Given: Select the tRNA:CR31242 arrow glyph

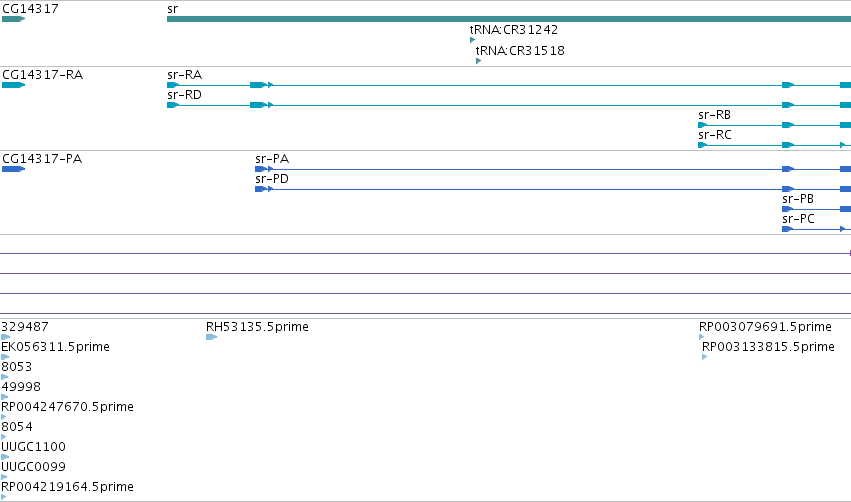Looking at the screenshot, I should point(472,40).
